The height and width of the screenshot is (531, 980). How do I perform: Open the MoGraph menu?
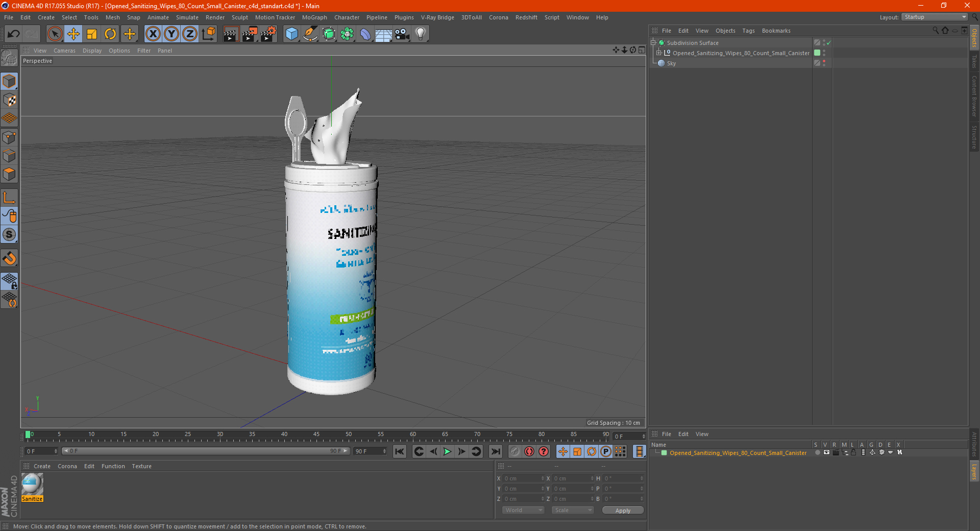point(314,17)
